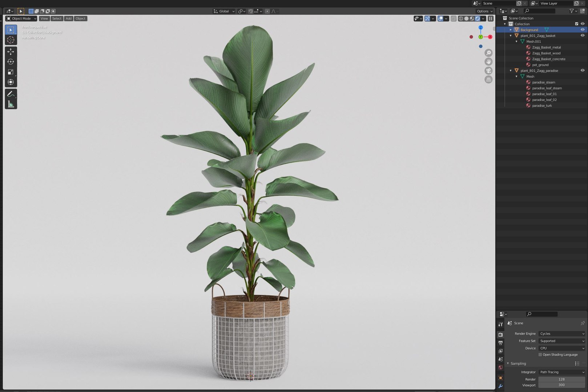The image size is (588, 392).
Task: Open the Object Mode dropdown
Action: tap(21, 19)
